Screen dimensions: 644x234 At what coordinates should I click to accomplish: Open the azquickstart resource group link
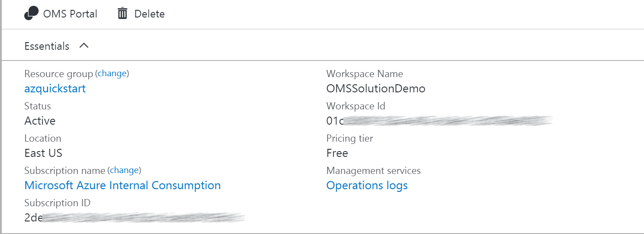point(55,89)
